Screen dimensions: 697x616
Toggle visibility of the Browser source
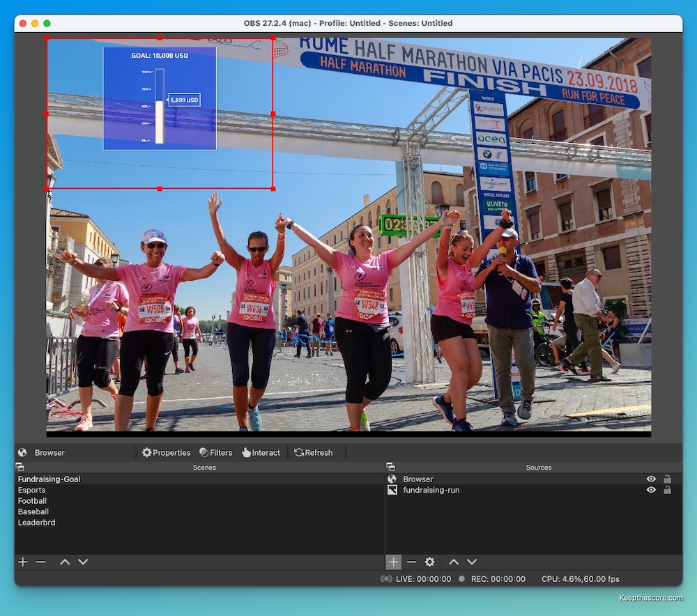tap(651, 479)
